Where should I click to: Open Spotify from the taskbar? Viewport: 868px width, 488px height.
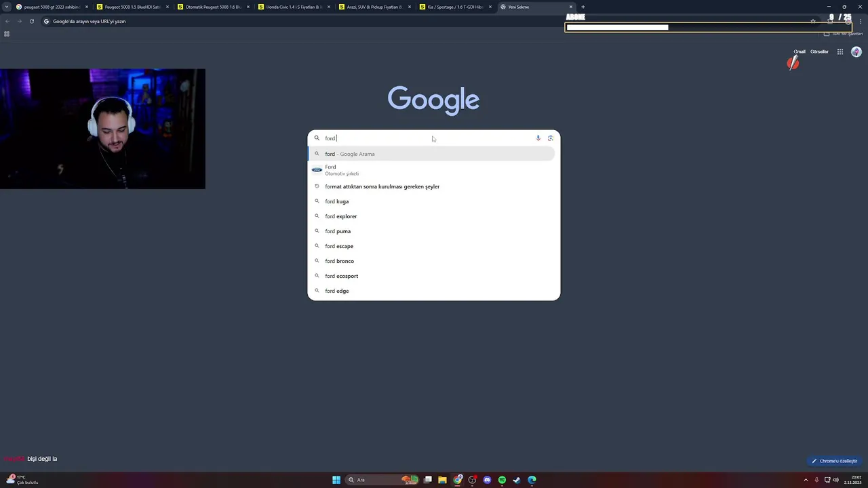tap(502, 480)
